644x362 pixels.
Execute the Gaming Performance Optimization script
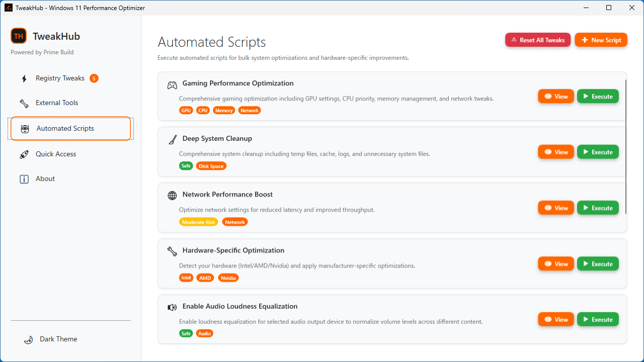tap(598, 97)
